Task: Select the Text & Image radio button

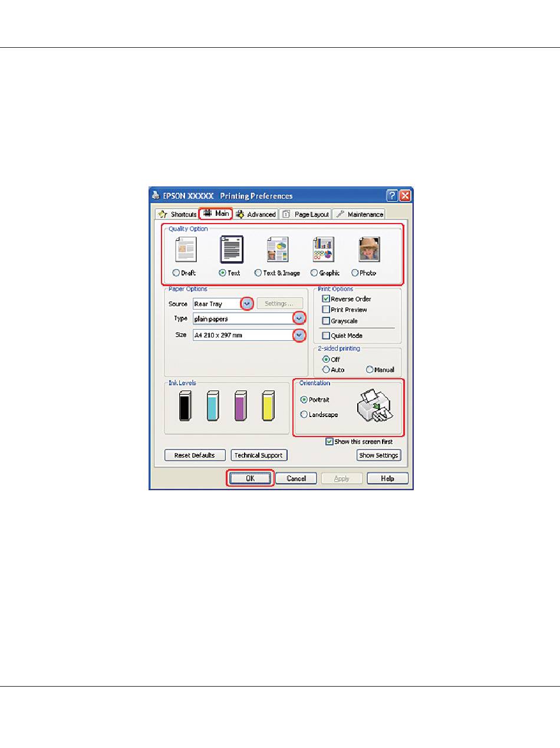Action: [x=258, y=273]
